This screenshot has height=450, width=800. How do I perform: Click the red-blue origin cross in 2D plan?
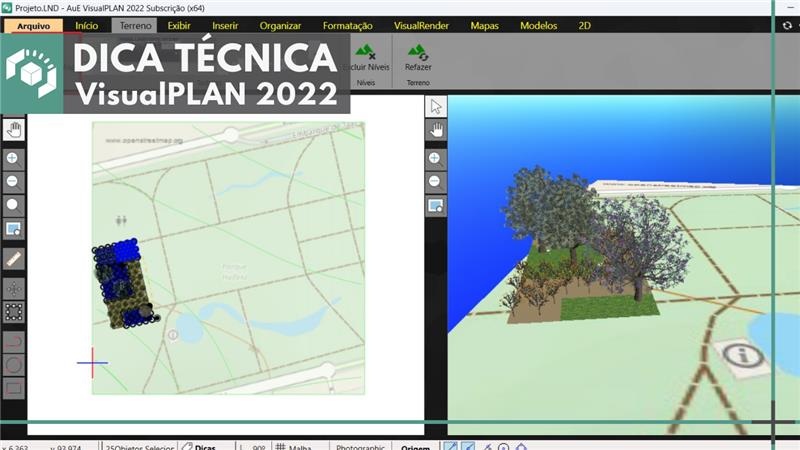92,363
